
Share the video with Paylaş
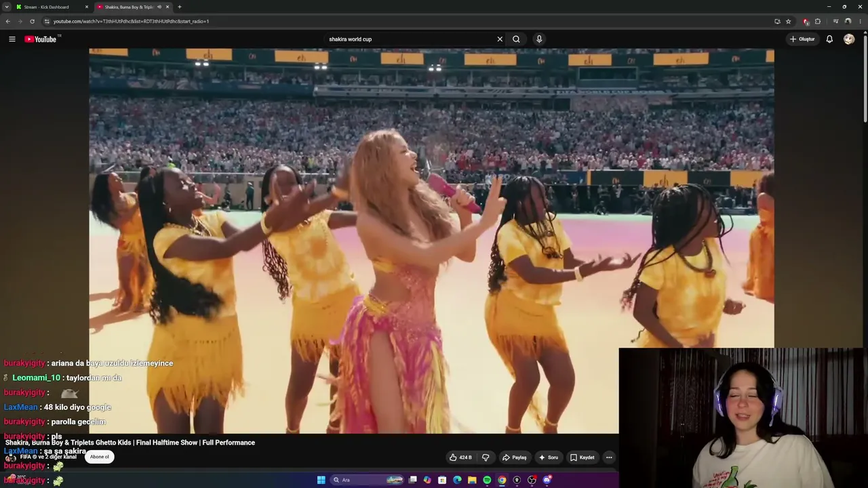tap(514, 457)
